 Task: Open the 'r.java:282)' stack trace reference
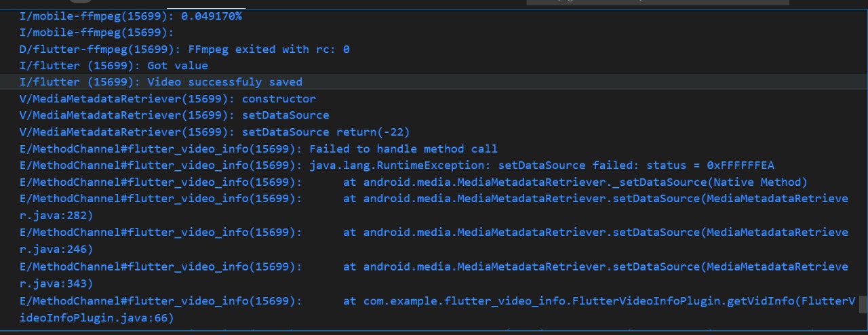pyautogui.click(x=56, y=216)
